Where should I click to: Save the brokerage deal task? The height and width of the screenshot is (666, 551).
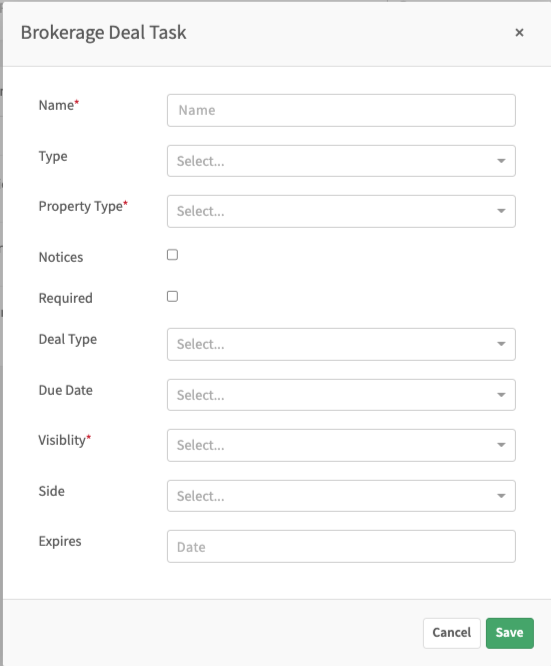click(510, 633)
